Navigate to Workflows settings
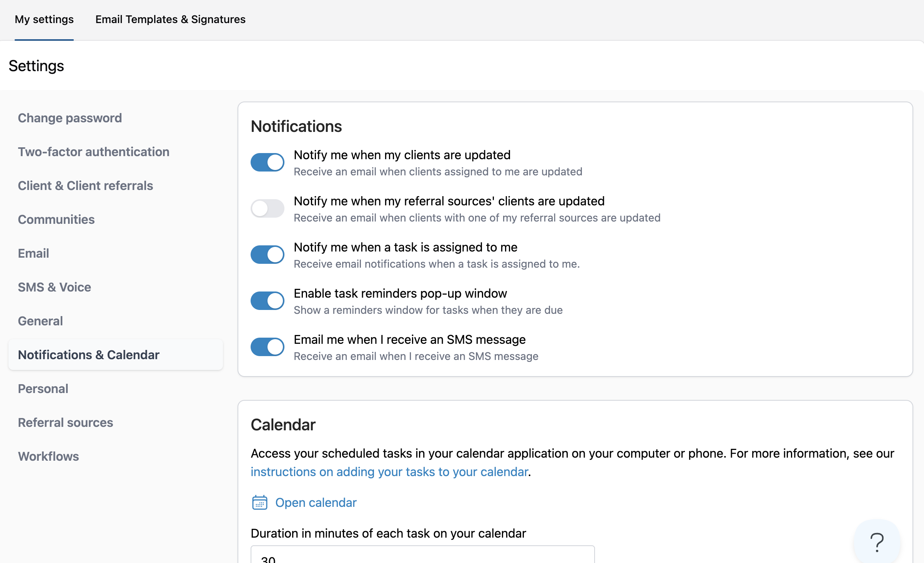The image size is (924, 563). (48, 456)
